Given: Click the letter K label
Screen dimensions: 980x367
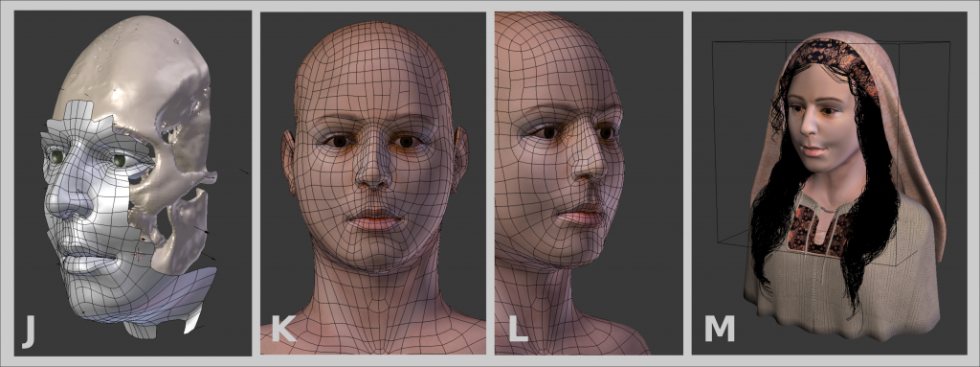Looking at the screenshot, I should tap(283, 330).
